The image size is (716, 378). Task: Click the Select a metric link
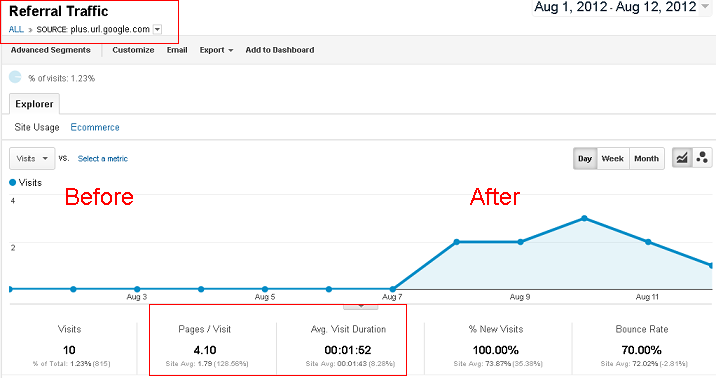[103, 158]
